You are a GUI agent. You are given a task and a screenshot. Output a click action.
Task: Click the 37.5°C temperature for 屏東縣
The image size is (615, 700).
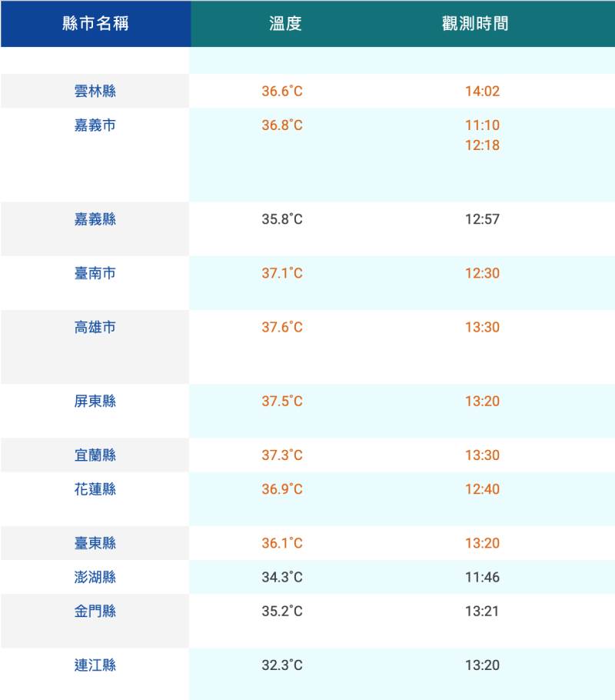coord(282,401)
